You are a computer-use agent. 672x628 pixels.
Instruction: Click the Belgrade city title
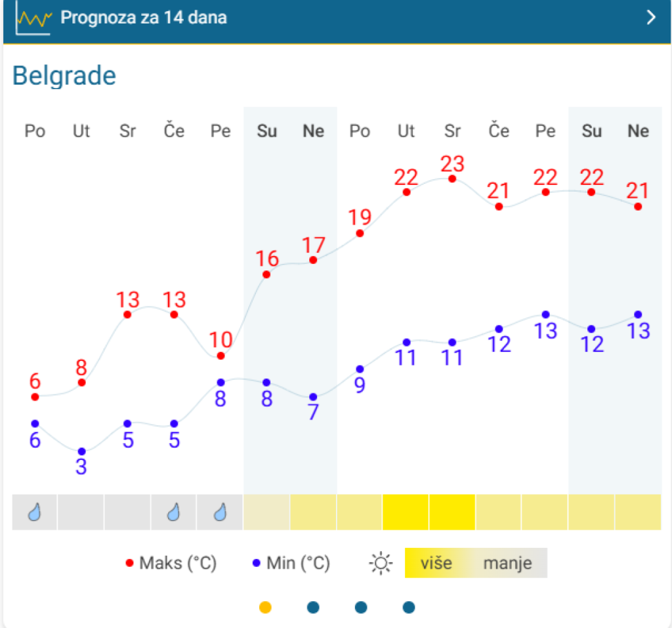click(x=64, y=76)
